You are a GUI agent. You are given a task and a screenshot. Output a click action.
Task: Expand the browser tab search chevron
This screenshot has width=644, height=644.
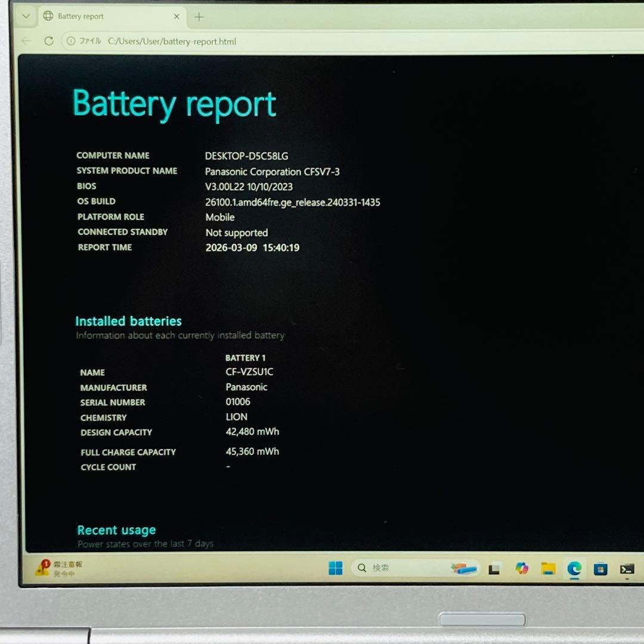pos(26,17)
